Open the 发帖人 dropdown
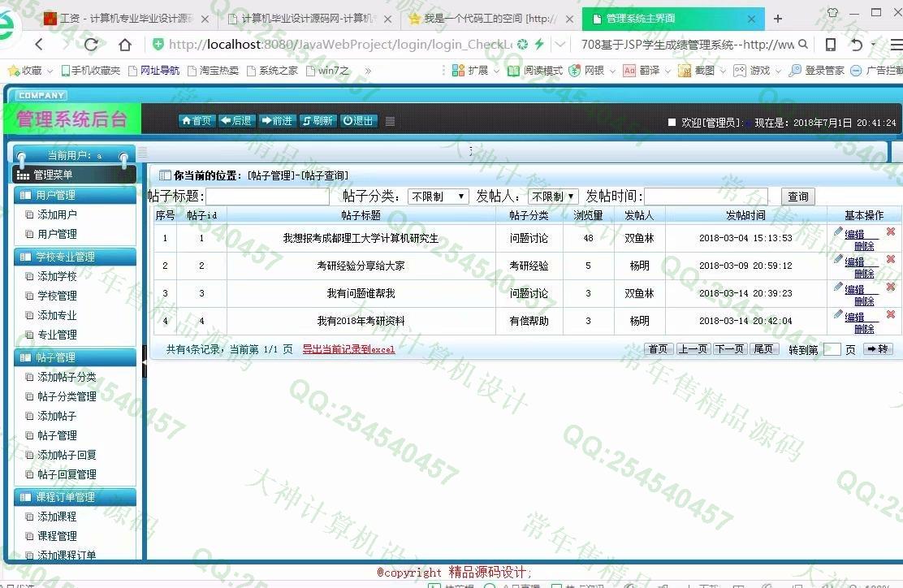The image size is (903, 588). [552, 197]
